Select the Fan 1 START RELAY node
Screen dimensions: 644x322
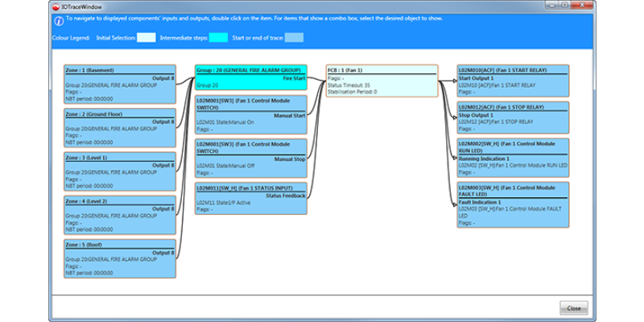click(x=513, y=80)
